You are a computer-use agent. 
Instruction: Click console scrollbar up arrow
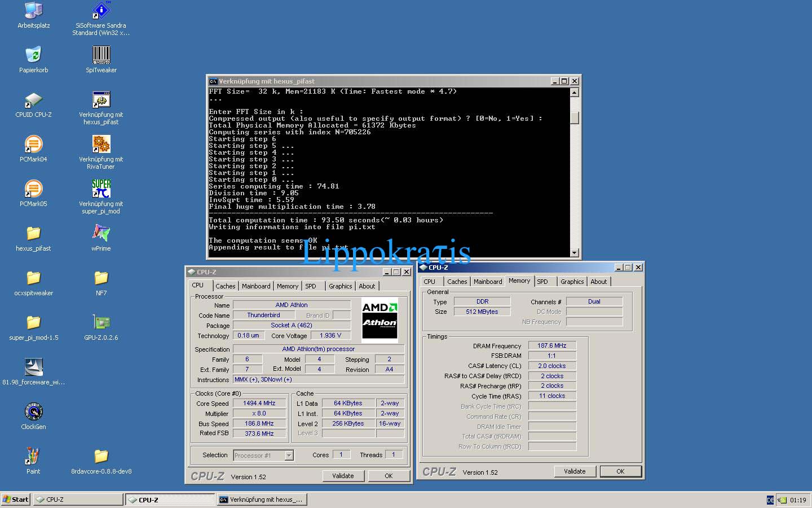[x=575, y=93]
